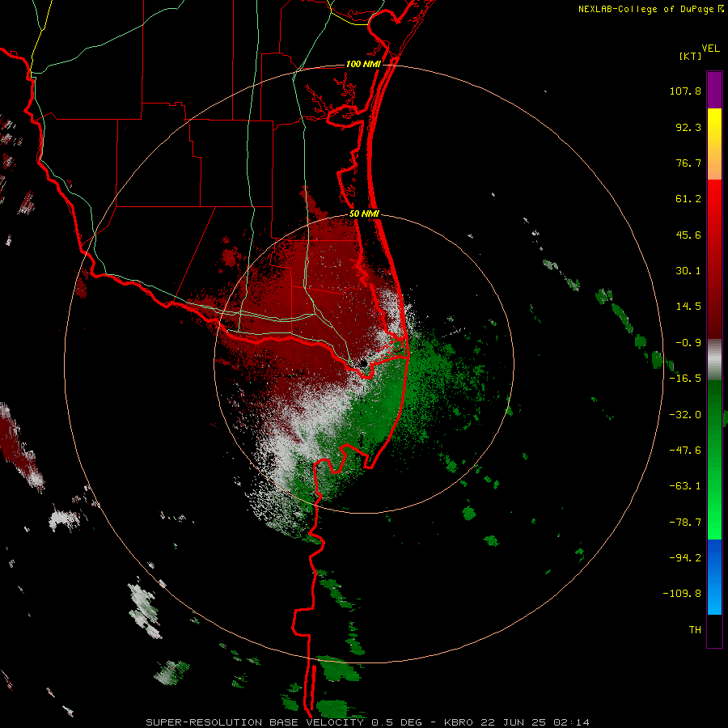Click the -47.6 scale label

(x=685, y=451)
